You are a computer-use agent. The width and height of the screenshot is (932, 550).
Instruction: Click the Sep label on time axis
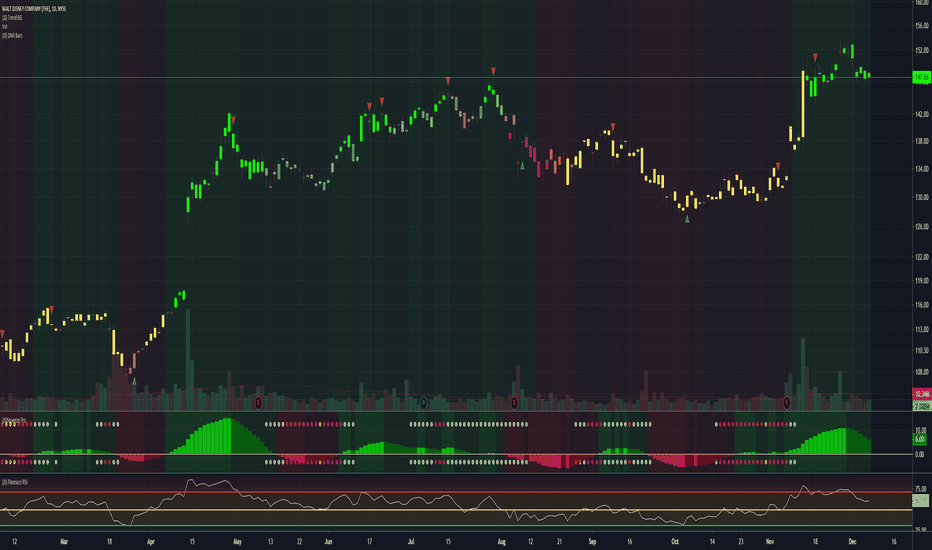click(592, 542)
